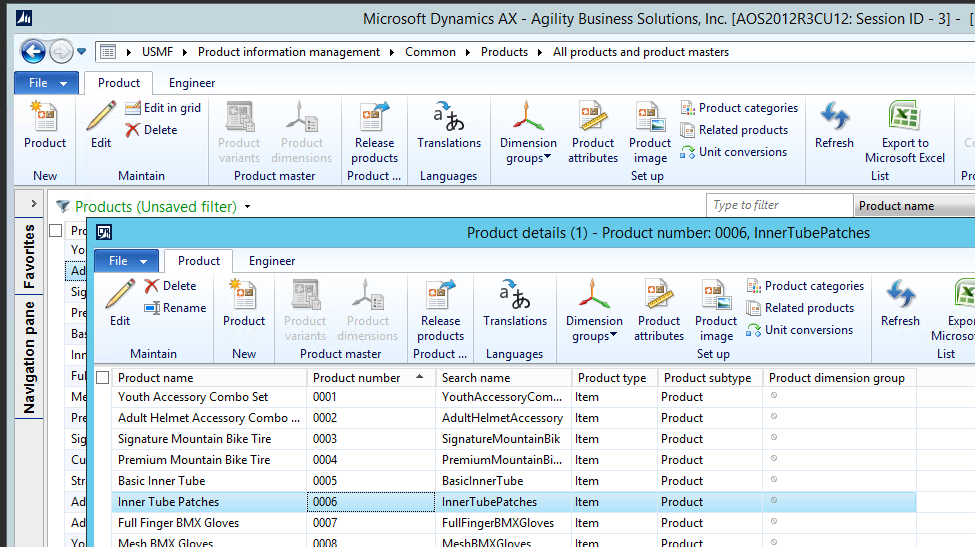The image size is (975, 547).
Task: Select Signature Mountain Bike Tire row
Action: (514, 439)
